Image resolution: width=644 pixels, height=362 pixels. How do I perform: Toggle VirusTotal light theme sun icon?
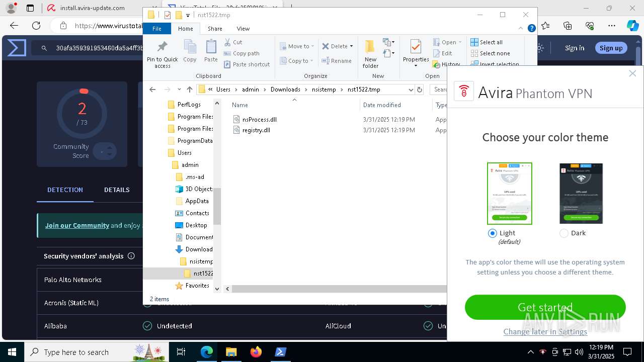(x=540, y=48)
